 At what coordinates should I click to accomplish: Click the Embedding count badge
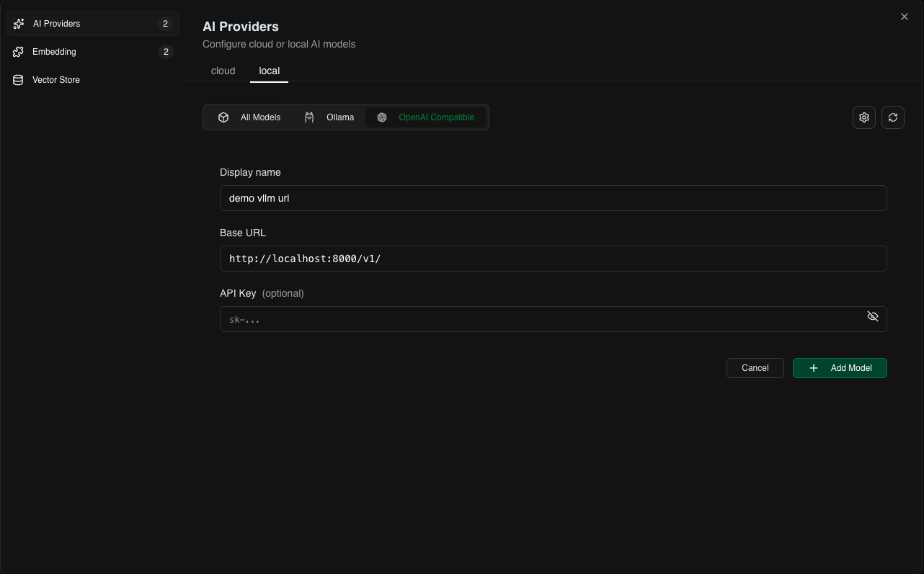pos(166,51)
